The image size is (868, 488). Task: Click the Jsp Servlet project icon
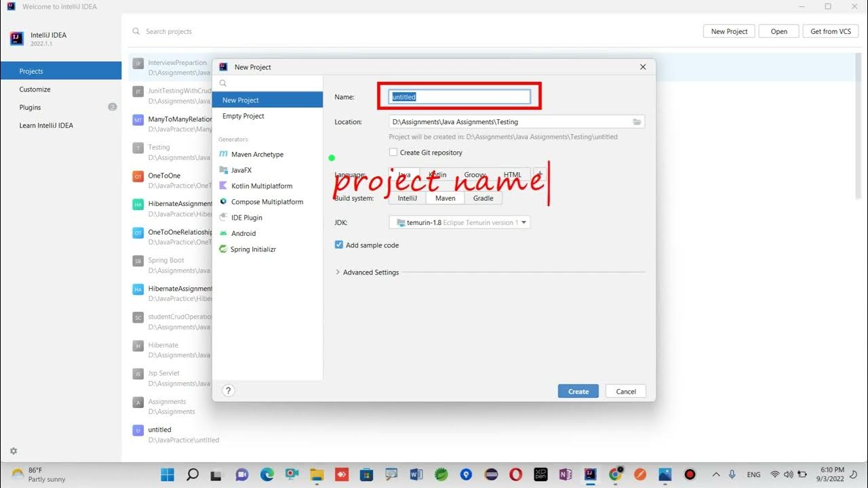point(138,373)
